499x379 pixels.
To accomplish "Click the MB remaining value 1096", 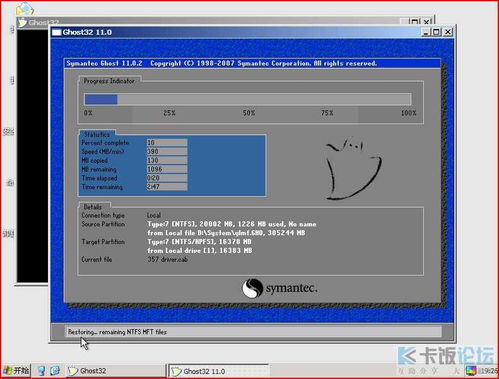I will click(x=155, y=169).
